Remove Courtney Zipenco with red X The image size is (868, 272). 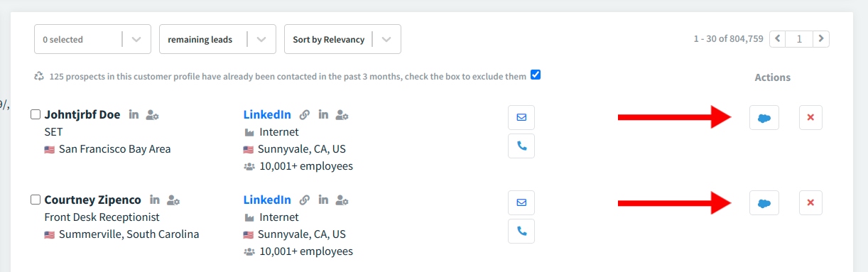click(x=810, y=203)
